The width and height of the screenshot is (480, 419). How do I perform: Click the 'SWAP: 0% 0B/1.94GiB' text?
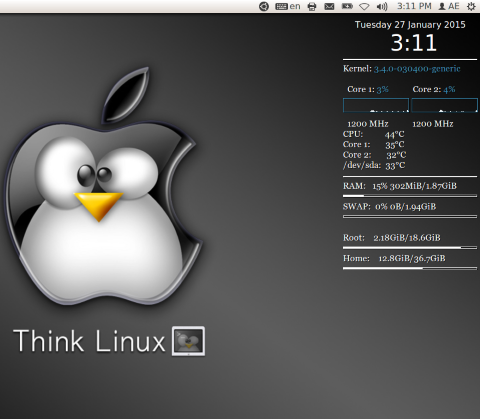click(x=389, y=207)
